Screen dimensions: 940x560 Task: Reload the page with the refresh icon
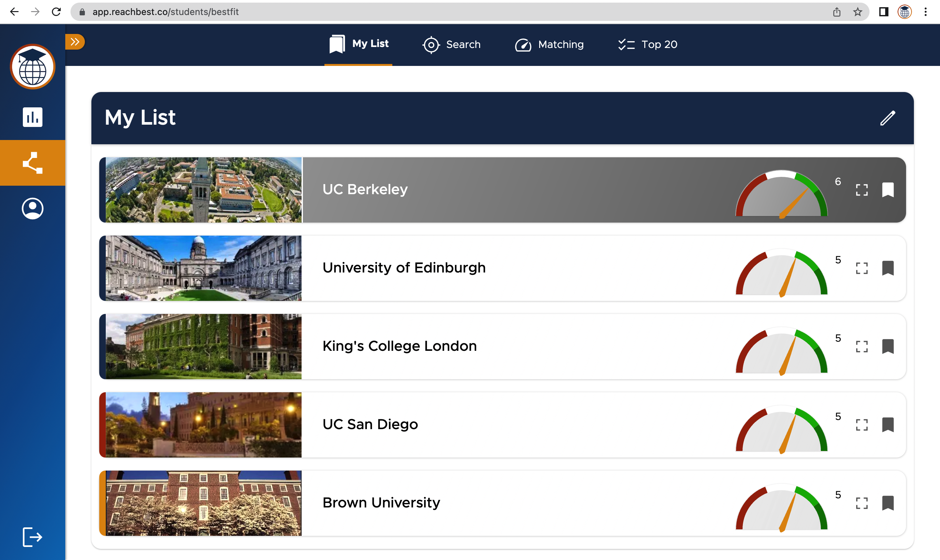click(56, 12)
